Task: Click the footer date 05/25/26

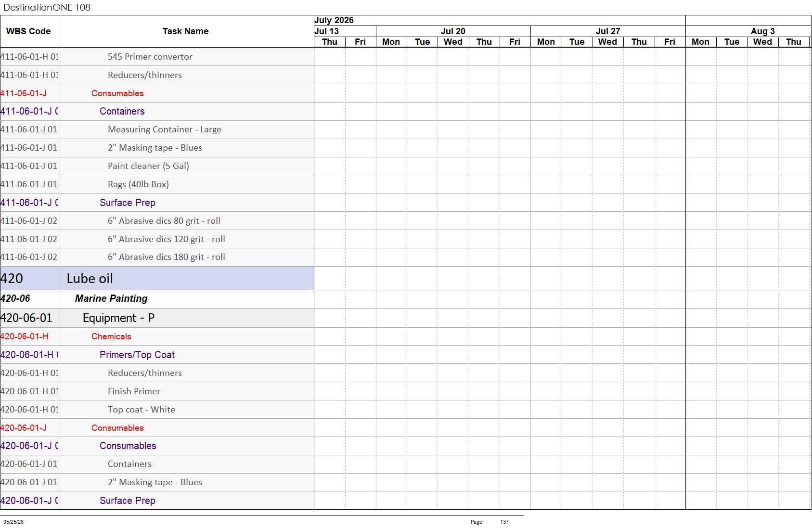Action: (13, 522)
